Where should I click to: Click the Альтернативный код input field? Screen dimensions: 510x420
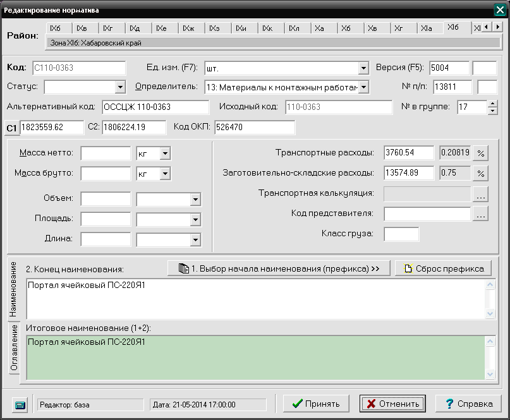155,107
